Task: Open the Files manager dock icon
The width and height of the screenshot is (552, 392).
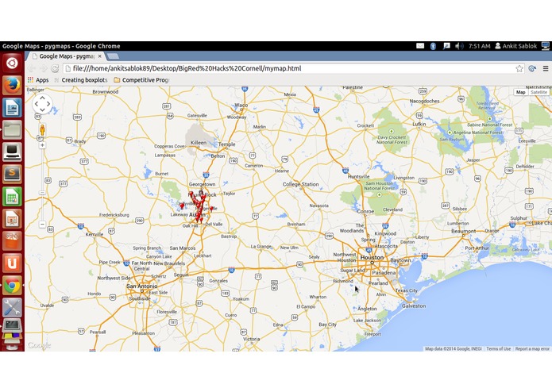Action: (12, 129)
